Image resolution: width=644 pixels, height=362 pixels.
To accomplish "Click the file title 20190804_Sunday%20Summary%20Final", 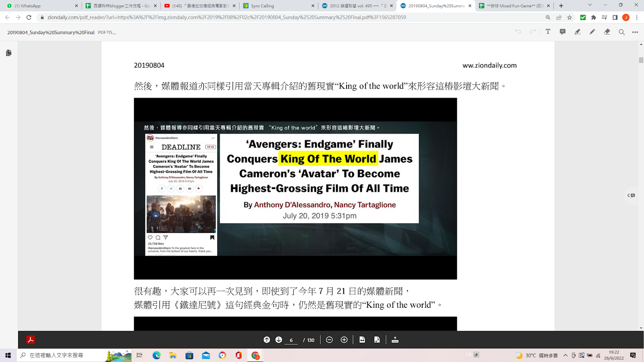I will coord(51,32).
